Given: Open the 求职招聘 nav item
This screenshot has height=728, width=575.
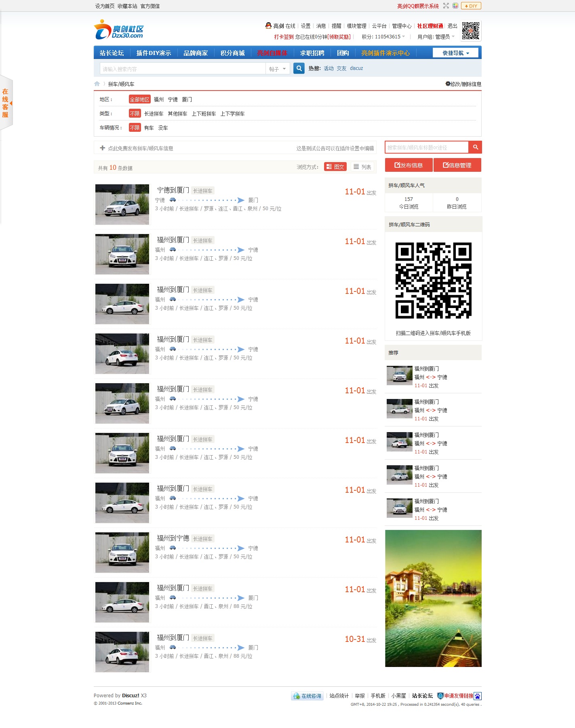Looking at the screenshot, I should coord(312,53).
